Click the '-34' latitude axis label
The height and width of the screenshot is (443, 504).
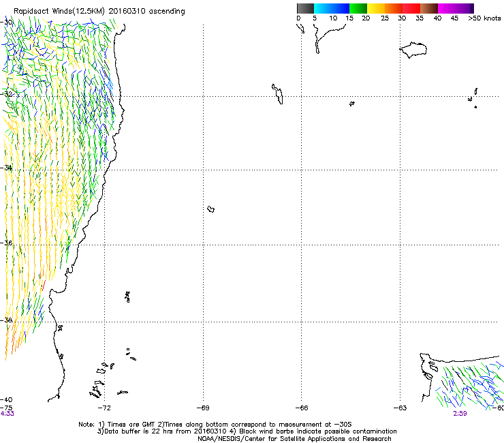coord(6,168)
